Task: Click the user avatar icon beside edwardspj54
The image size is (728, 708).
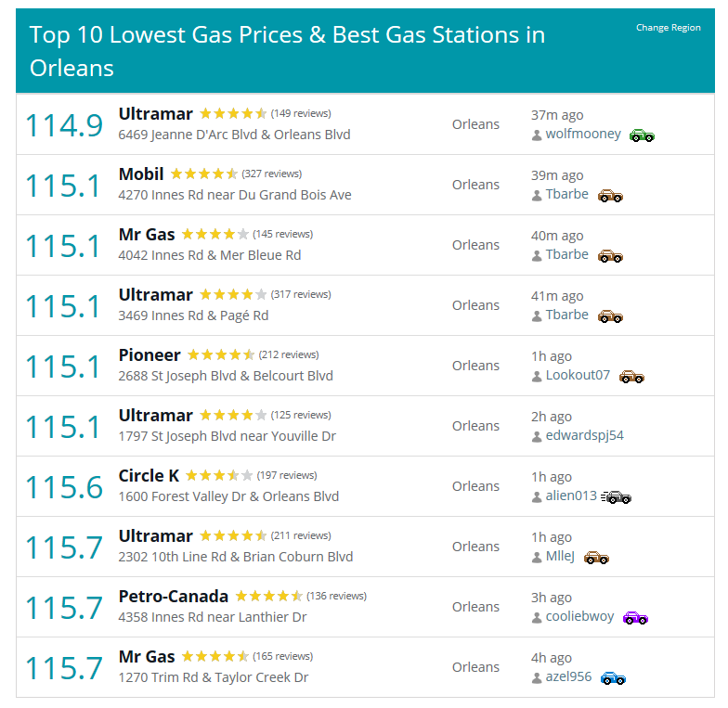Action: click(537, 436)
